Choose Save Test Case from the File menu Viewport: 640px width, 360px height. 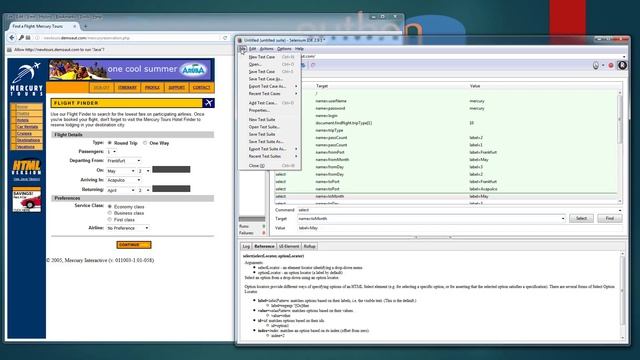[x=270, y=71]
